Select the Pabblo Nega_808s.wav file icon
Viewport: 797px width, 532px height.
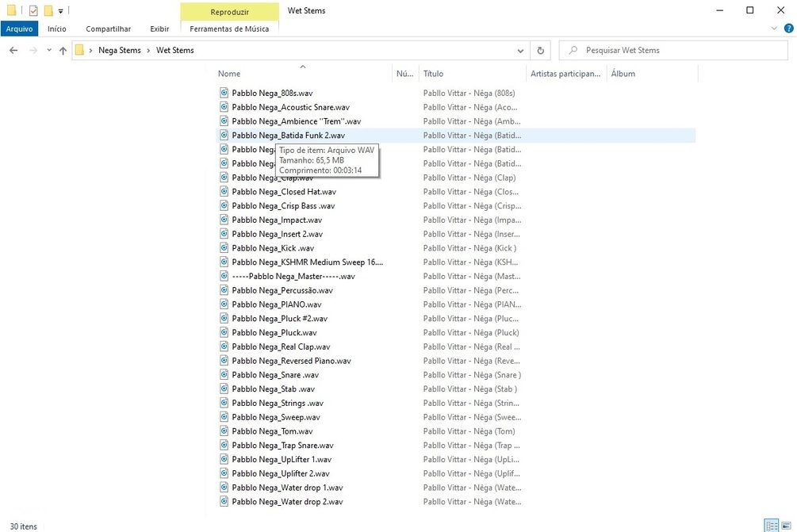(x=224, y=93)
